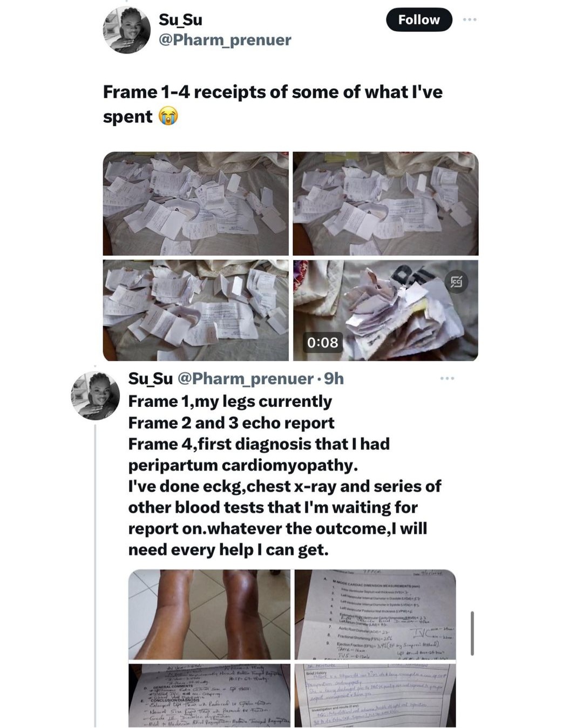Open the reply's profile avatar

tap(95, 395)
